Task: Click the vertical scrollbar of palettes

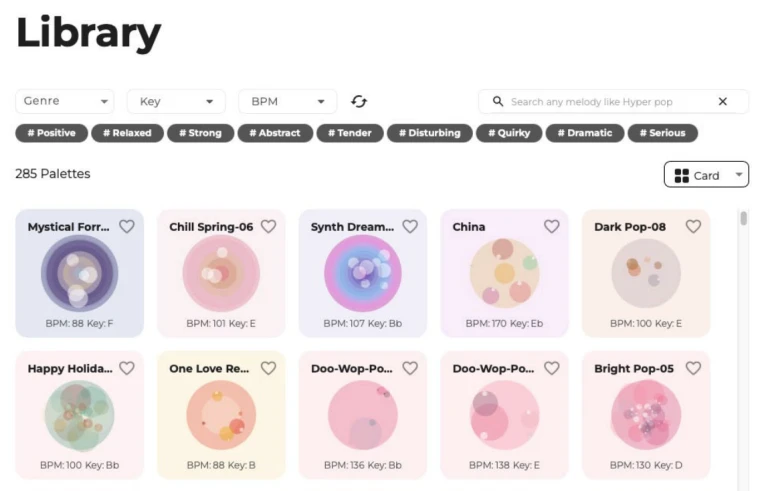Action: click(743, 219)
